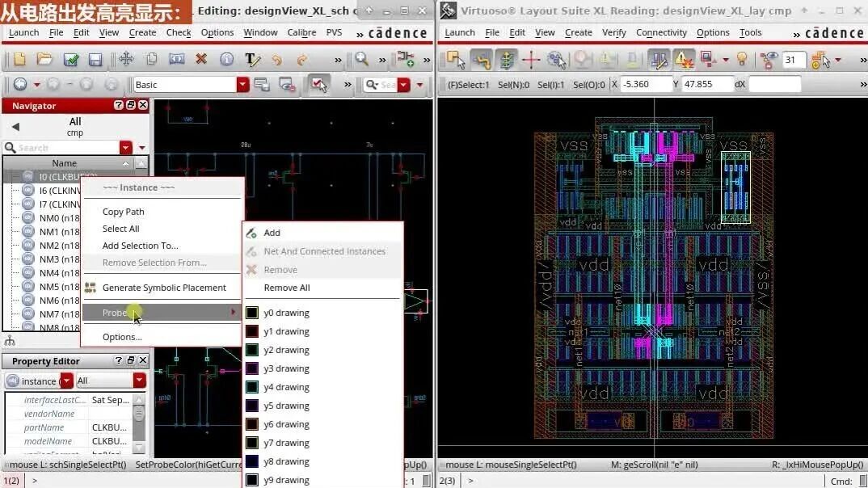The image size is (868, 488).
Task: Click the Navigator panel help question-mark button
Action: [x=119, y=105]
